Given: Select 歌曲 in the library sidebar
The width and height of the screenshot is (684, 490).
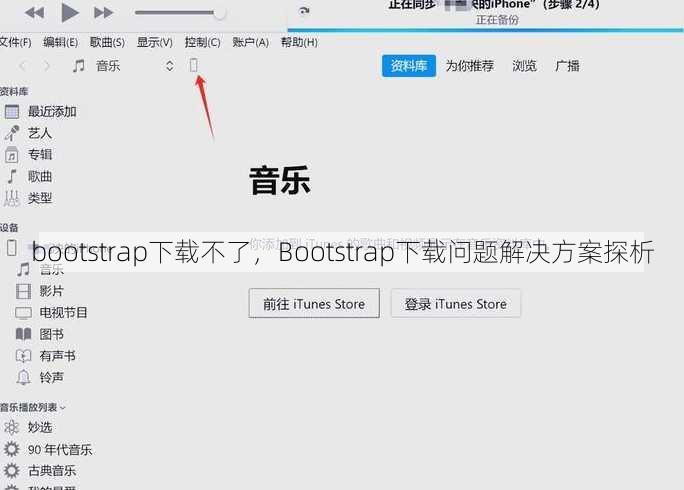Looking at the screenshot, I should [x=40, y=176].
